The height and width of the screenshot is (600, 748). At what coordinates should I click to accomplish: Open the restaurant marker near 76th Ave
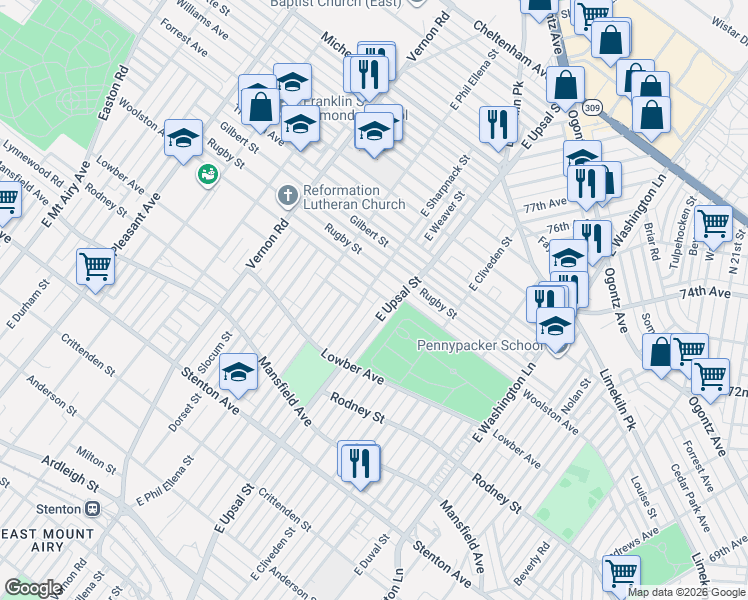(593, 240)
